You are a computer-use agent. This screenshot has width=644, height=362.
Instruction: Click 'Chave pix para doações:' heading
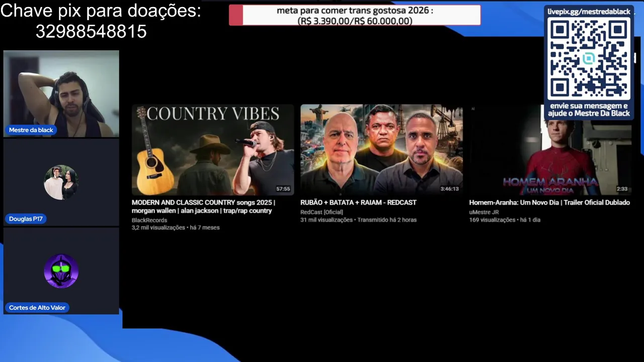(101, 11)
